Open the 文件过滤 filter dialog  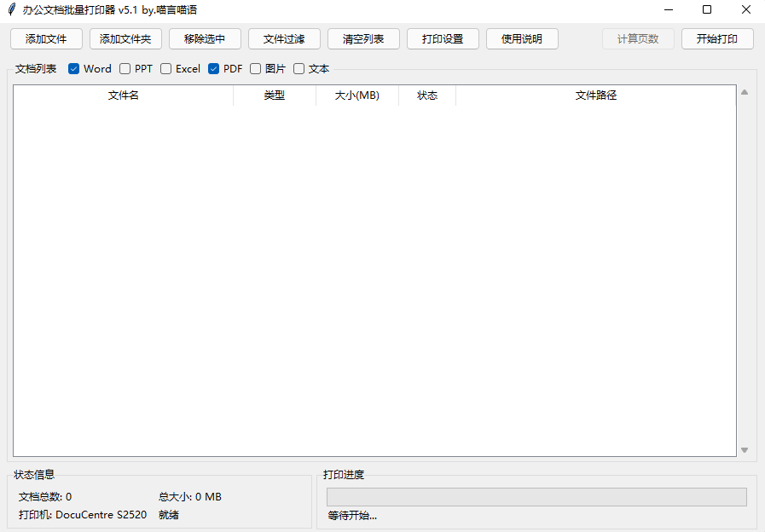pos(283,38)
